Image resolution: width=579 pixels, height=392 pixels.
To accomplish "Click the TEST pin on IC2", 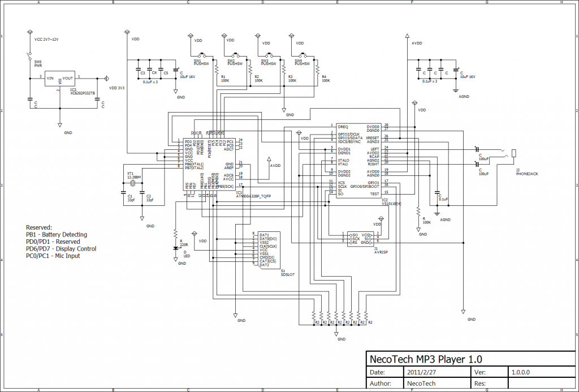I will pyautogui.click(x=375, y=194).
